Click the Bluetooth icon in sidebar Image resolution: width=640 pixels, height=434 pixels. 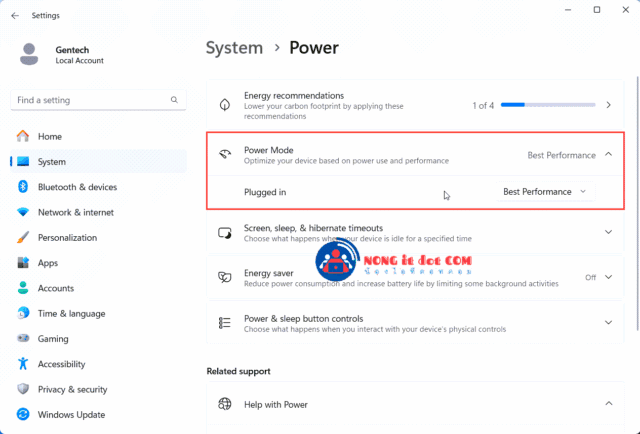23,187
